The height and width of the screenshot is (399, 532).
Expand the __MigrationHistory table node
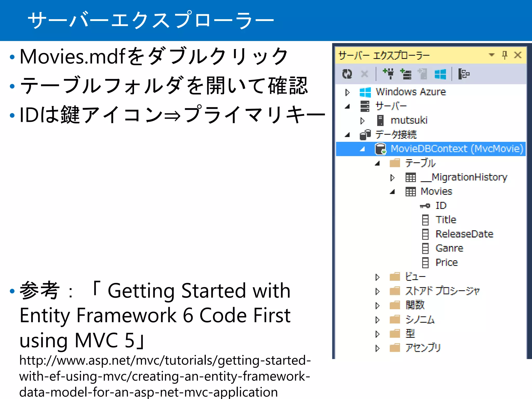click(x=393, y=178)
